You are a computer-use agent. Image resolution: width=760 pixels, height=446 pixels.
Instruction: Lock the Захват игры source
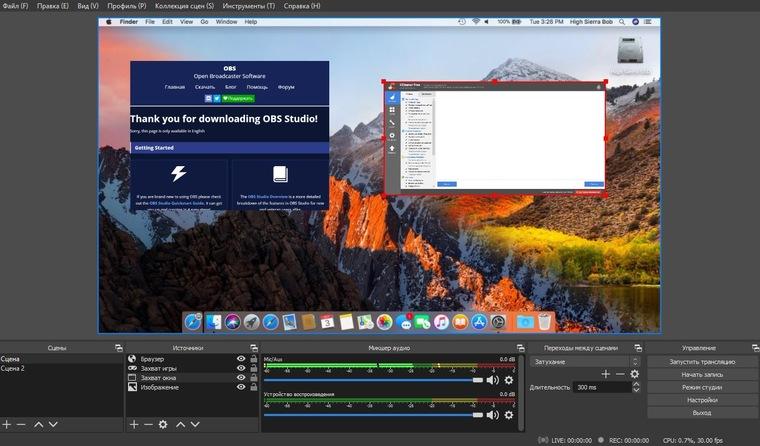[253, 368]
